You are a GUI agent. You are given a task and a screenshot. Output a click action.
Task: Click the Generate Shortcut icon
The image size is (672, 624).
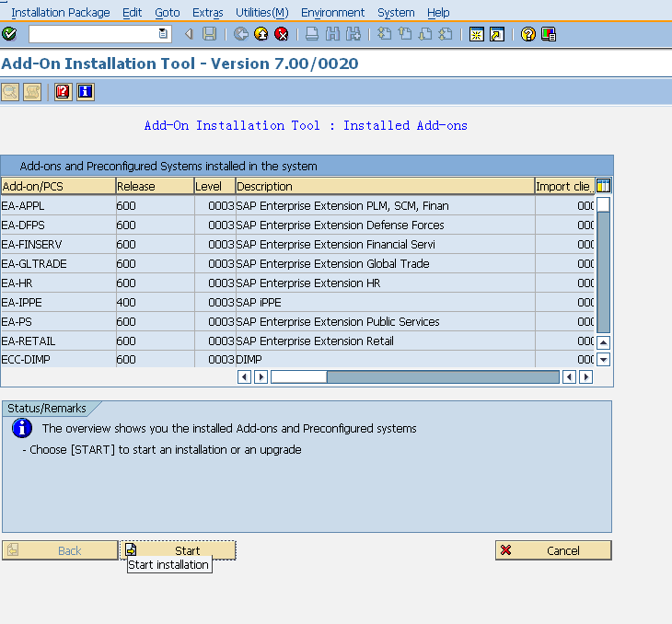[497, 34]
